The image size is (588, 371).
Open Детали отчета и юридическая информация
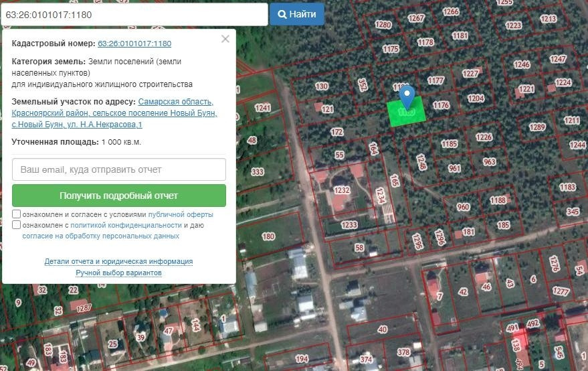118,261
